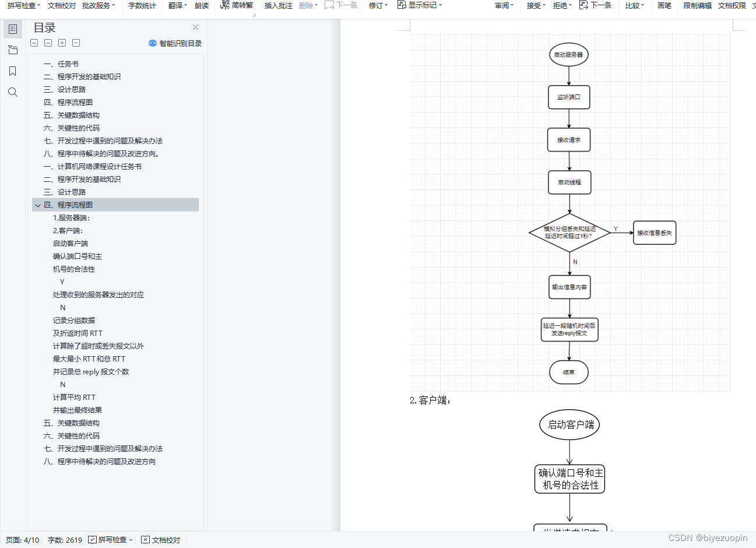
Task: Click the minus icon to lower heading level
Action: pos(76,43)
